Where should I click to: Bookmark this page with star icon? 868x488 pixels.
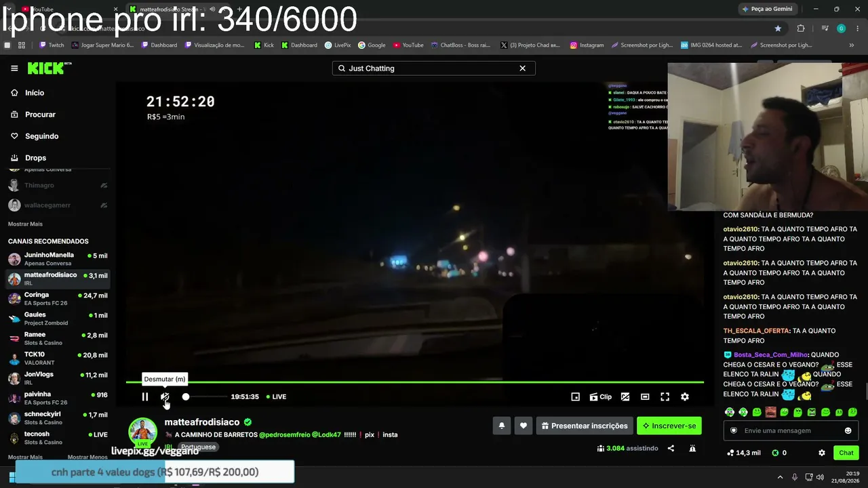(778, 28)
